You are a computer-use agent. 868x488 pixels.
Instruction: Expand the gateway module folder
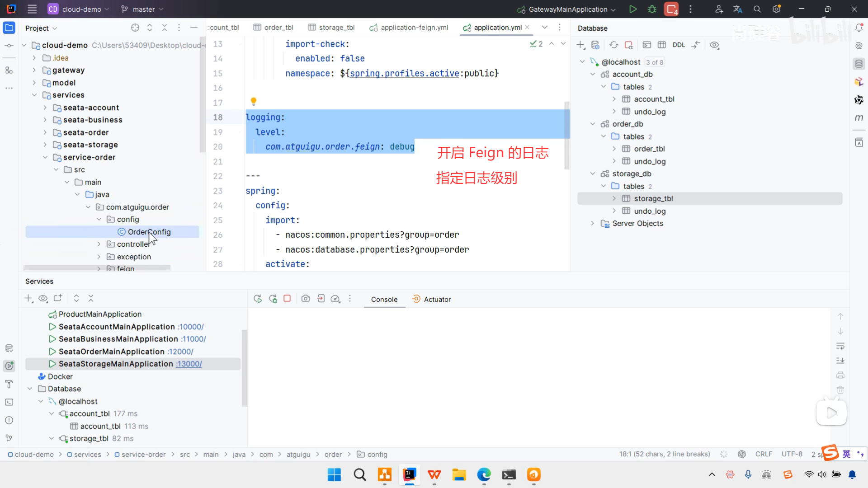(x=34, y=70)
